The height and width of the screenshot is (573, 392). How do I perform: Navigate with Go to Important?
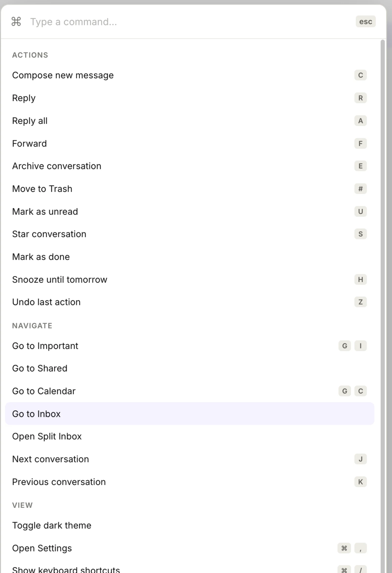click(190, 346)
